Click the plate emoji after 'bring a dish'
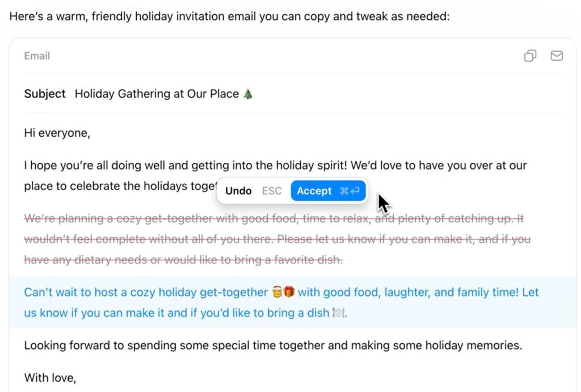 coord(339,313)
